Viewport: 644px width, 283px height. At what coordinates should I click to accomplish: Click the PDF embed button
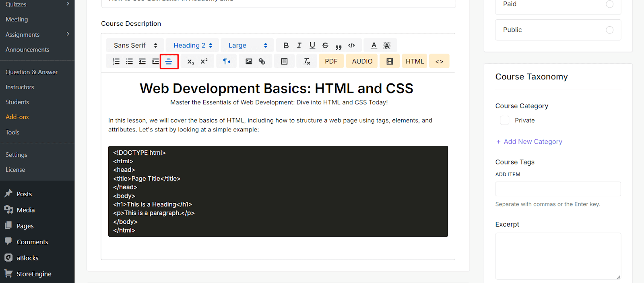331,61
